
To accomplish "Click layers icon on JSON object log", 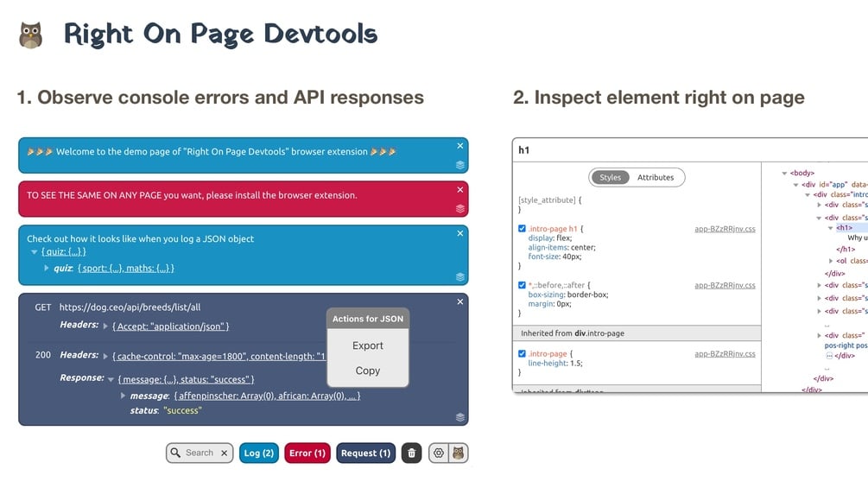I will tap(460, 276).
